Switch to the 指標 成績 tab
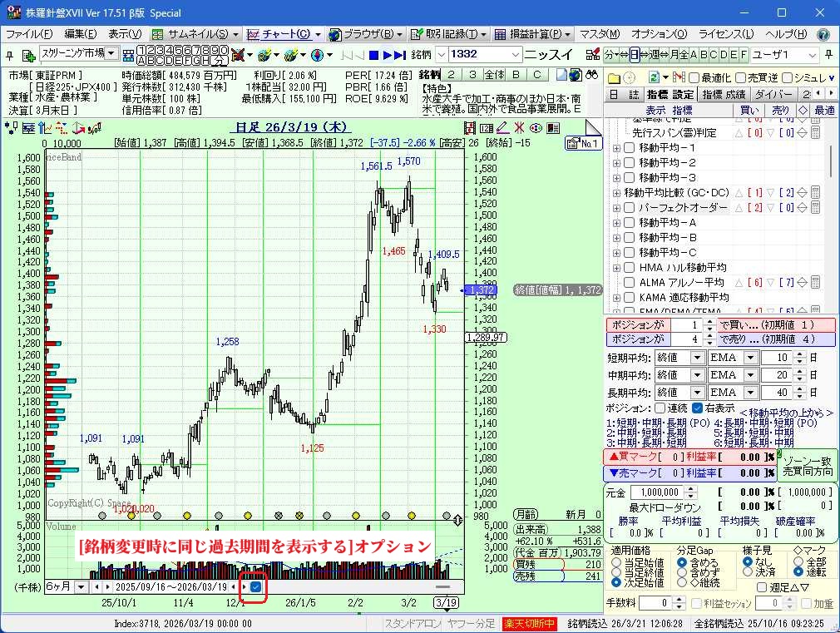Viewport: 840px width, 633px height. click(724, 94)
